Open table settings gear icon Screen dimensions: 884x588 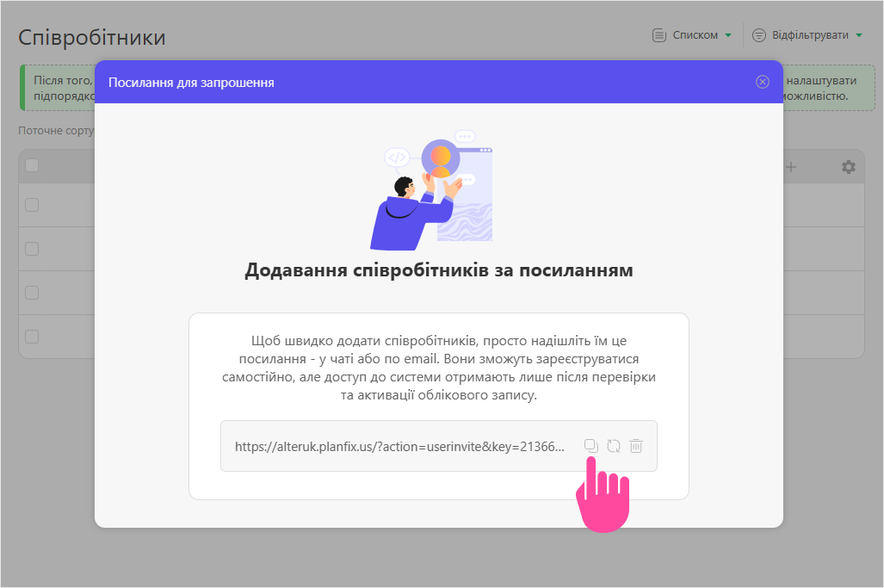848,167
